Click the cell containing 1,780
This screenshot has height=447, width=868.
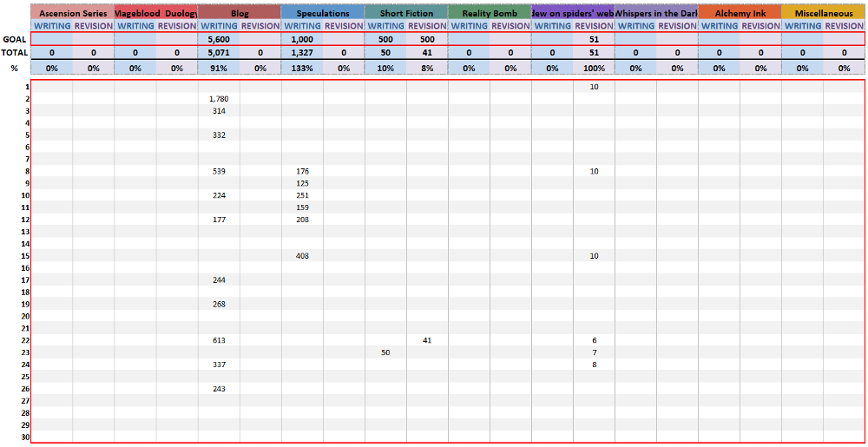pos(219,99)
